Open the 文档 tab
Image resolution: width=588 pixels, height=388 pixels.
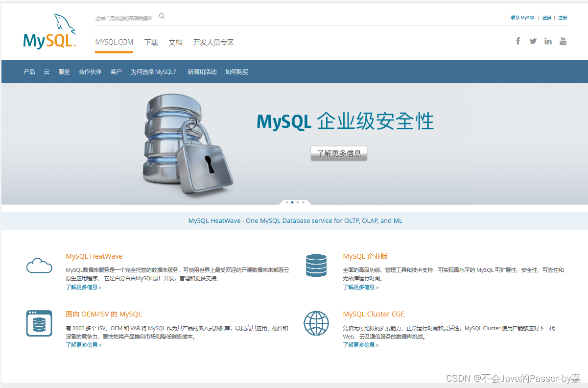pyautogui.click(x=175, y=43)
